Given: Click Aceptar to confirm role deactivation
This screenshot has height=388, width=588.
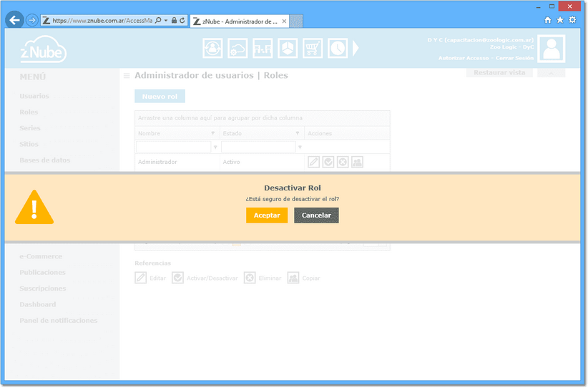Looking at the screenshot, I should click(x=267, y=215).
